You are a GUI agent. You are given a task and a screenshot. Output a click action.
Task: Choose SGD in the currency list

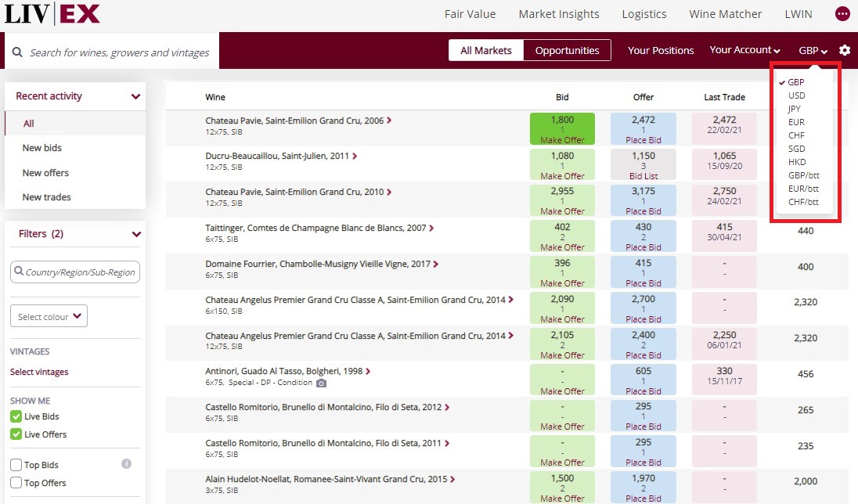click(x=796, y=148)
